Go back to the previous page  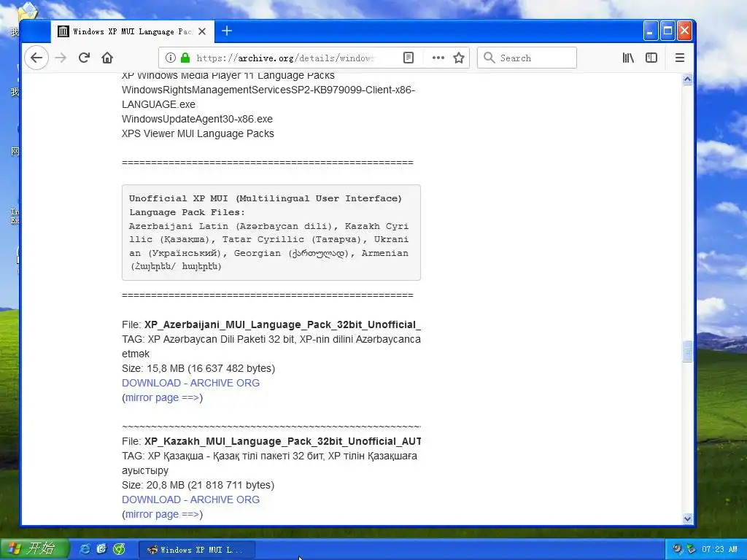pos(36,58)
